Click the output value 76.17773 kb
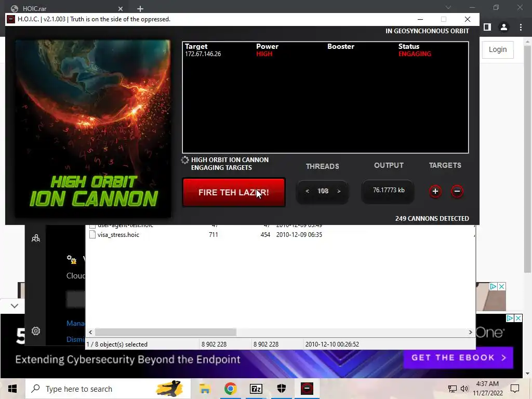The image size is (532, 399). (x=389, y=190)
